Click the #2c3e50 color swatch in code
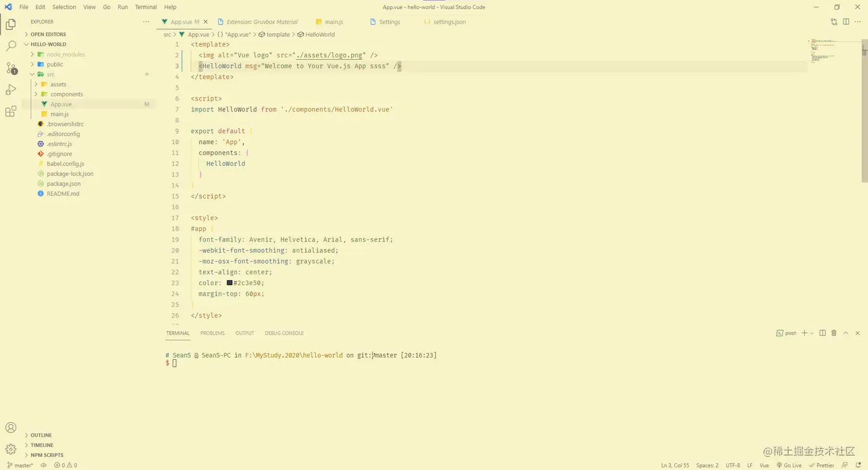This screenshot has height=470, width=868. point(230,283)
